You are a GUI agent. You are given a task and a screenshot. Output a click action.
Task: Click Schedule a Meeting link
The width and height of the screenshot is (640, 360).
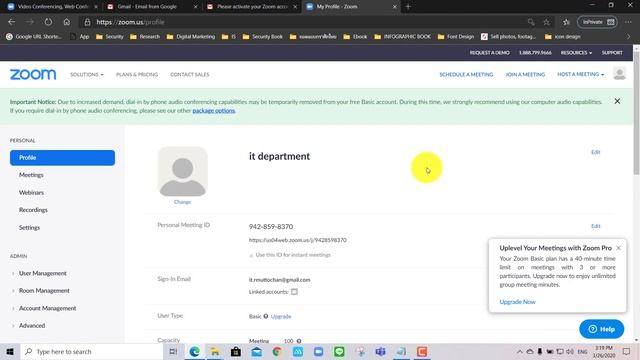coord(466,74)
